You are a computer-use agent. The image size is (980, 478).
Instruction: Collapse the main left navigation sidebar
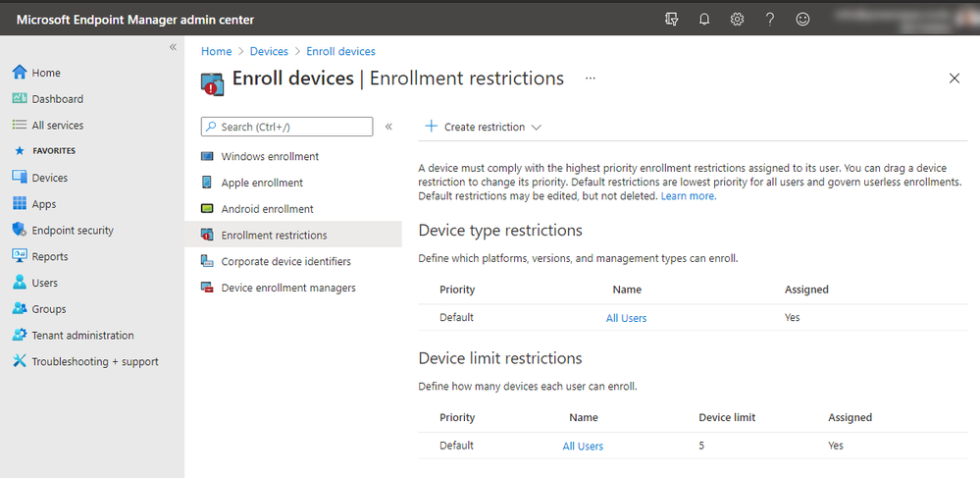pos(173,47)
